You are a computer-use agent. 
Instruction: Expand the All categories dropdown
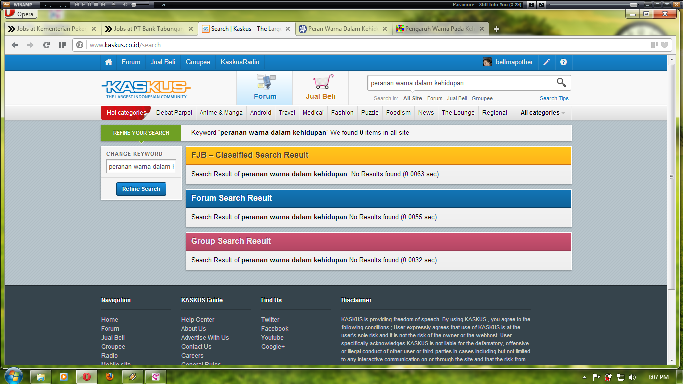pos(542,113)
